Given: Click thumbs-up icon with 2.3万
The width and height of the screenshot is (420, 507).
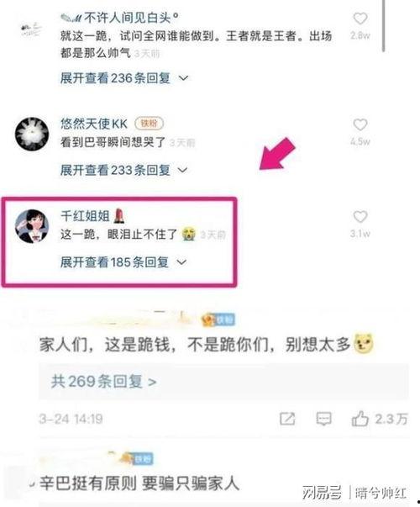Looking at the screenshot, I should (x=360, y=419).
